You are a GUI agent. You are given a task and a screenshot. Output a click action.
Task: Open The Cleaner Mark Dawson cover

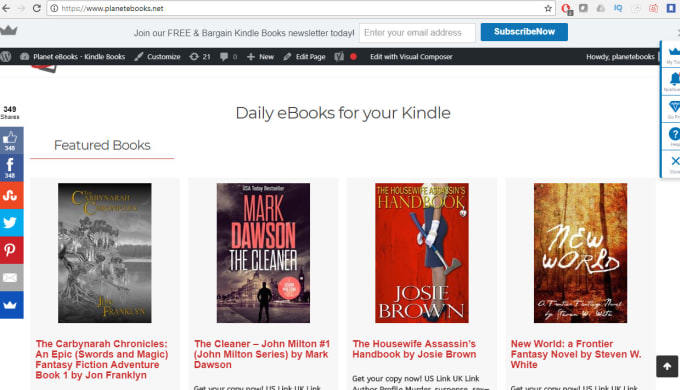pyautogui.click(x=263, y=253)
